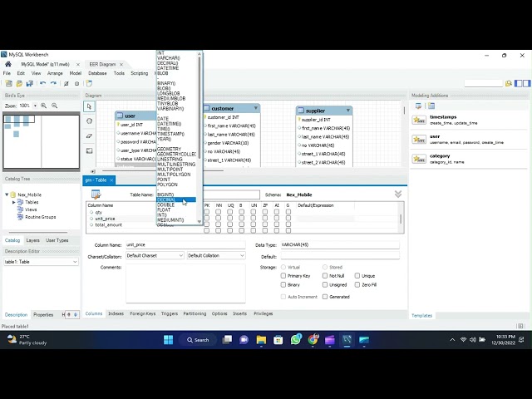This screenshot has width=532, height=399.
Task: Select the pointer tool in diagram toolbar
Action: coord(89,106)
